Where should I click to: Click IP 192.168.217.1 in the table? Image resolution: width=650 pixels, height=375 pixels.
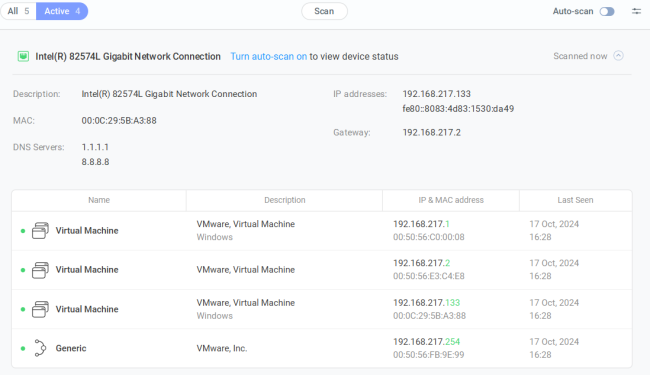pos(421,224)
